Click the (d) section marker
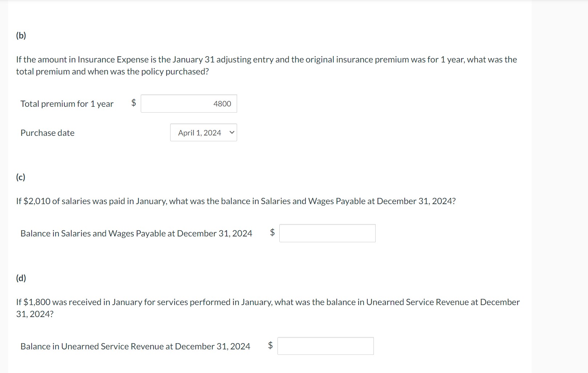This screenshot has width=588, height=373. [x=21, y=278]
